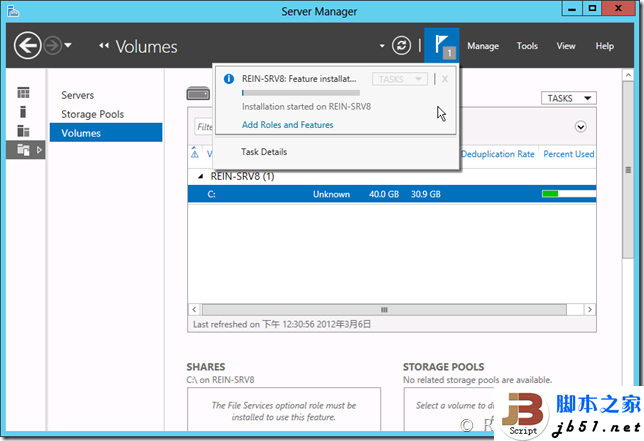Image resolution: width=644 pixels, height=441 pixels.
Task: Select the All Servers sidebar icon
Action: pos(23,131)
